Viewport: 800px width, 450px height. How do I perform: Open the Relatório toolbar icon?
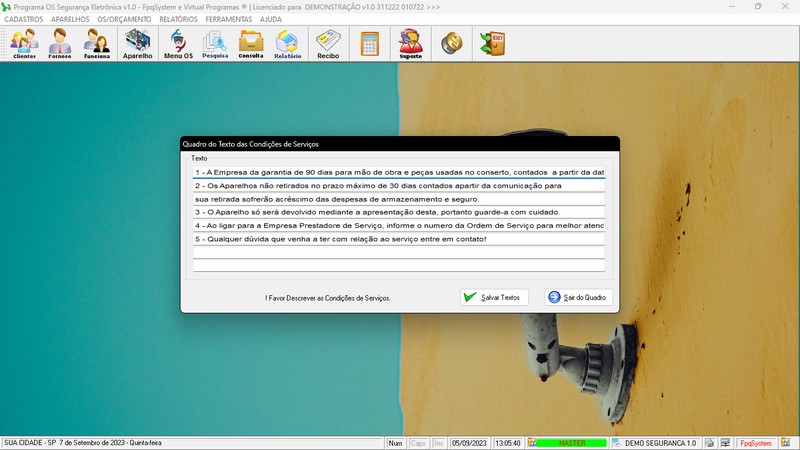[x=287, y=44]
